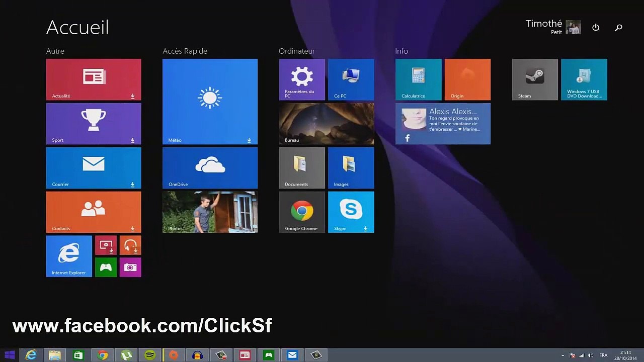Launch the Google Chrome tile
This screenshot has height=362, width=644.
(x=302, y=212)
